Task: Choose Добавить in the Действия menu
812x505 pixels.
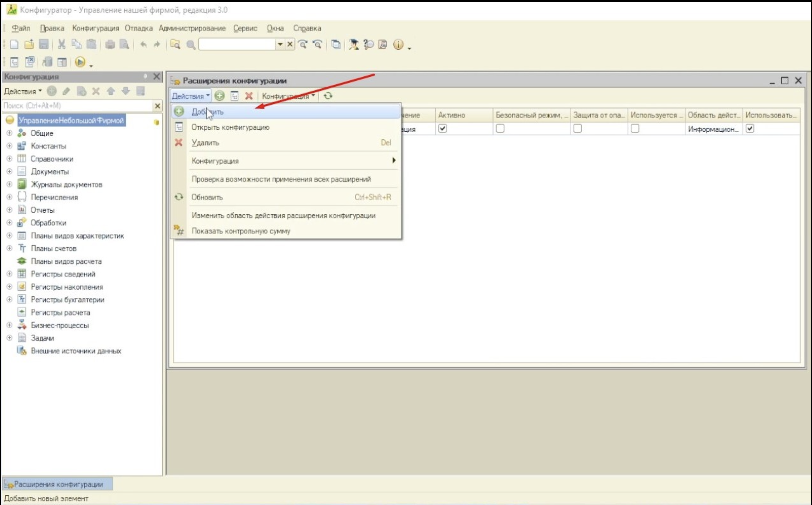Action: [x=286, y=112]
